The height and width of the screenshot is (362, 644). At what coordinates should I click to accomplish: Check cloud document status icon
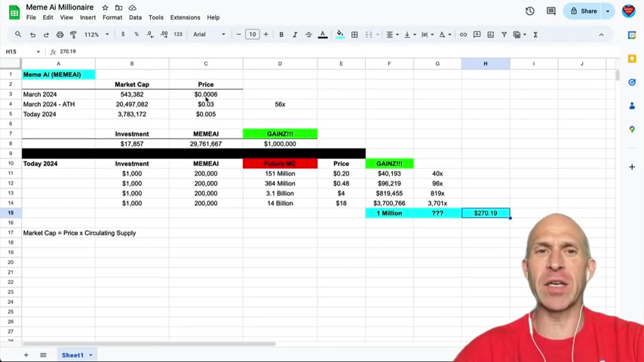click(132, 8)
